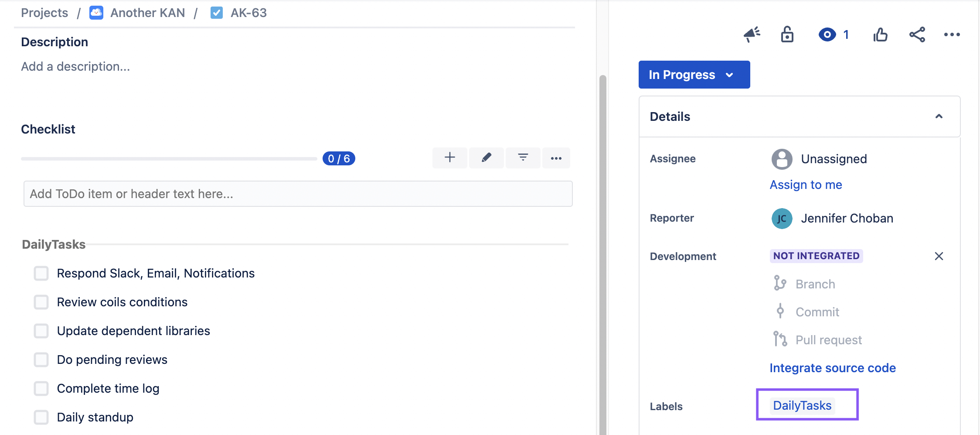Open the Unassigned assignee field
The image size is (980, 435).
click(x=833, y=159)
